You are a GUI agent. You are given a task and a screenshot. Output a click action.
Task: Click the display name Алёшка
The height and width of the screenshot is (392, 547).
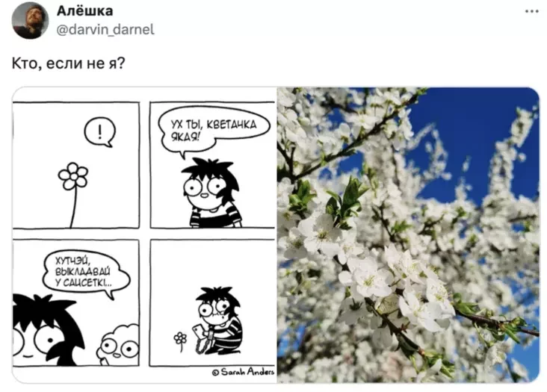coord(84,10)
